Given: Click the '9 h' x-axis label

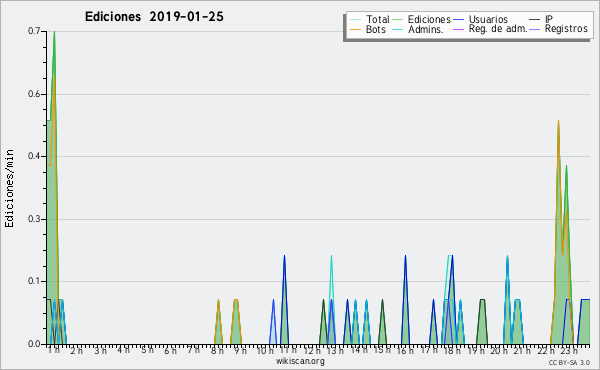Looking at the screenshot, I should coord(241,350).
